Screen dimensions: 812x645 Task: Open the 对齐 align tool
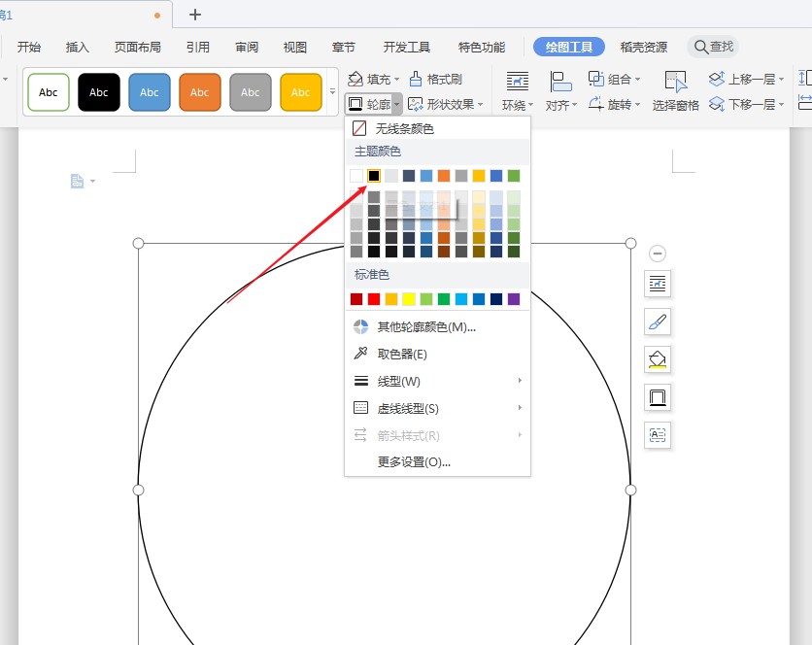click(560, 91)
